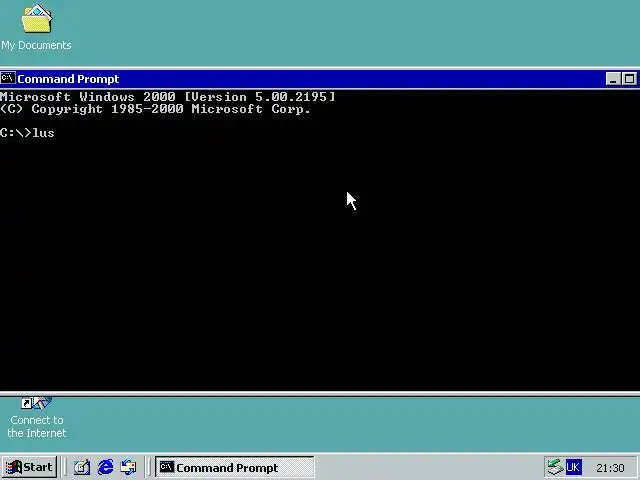This screenshot has width=640, height=480.
Task: Launch Internet Explorer from quick launch
Action: pos(105,467)
